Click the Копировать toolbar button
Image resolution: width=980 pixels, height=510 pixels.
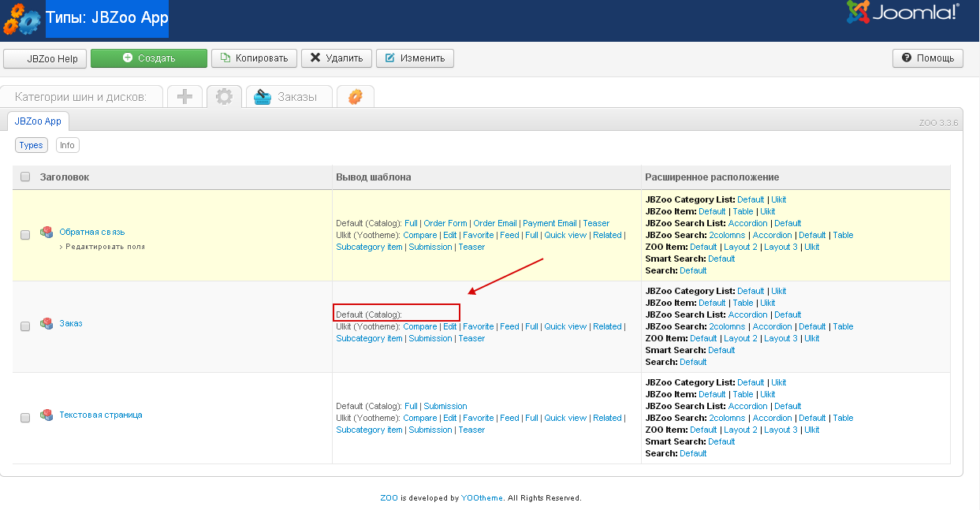pos(255,58)
